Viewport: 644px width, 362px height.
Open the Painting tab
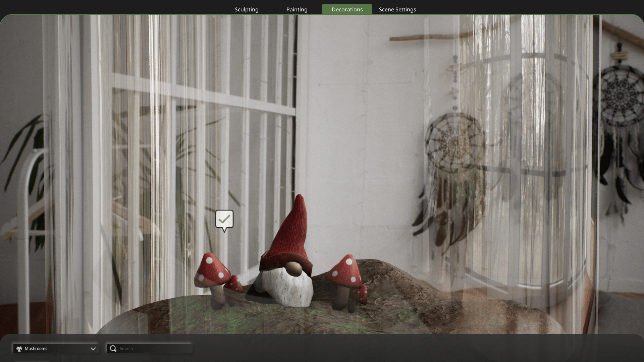(x=297, y=9)
